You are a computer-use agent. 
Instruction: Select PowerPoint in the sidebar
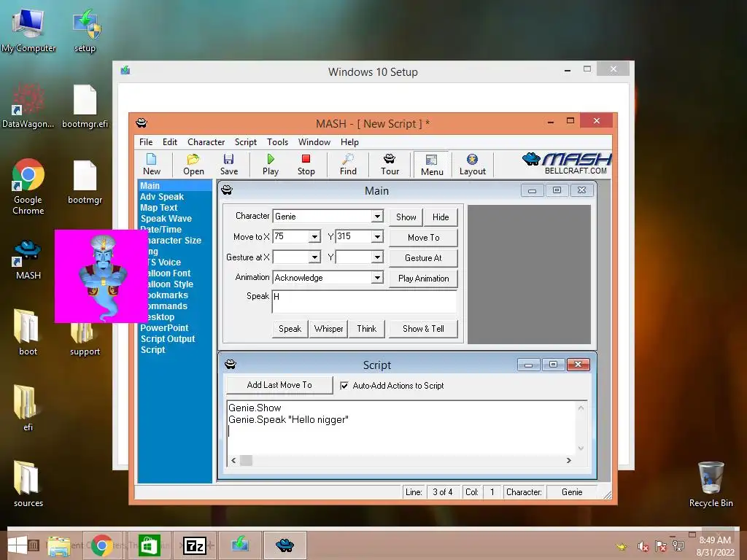[x=164, y=328]
